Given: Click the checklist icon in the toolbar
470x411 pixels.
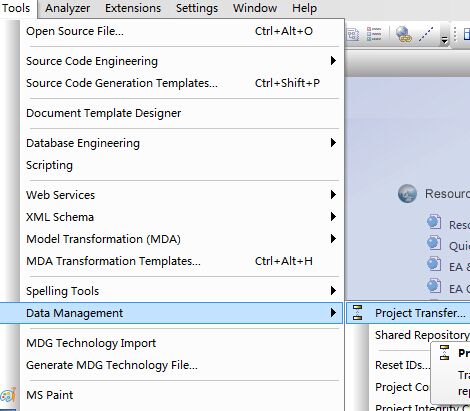Looking at the screenshot, I should click(374, 34).
